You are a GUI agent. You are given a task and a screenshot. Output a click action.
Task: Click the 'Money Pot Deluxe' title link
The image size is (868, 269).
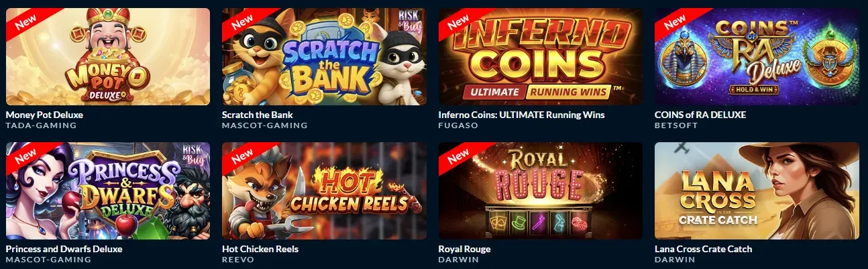(44, 115)
